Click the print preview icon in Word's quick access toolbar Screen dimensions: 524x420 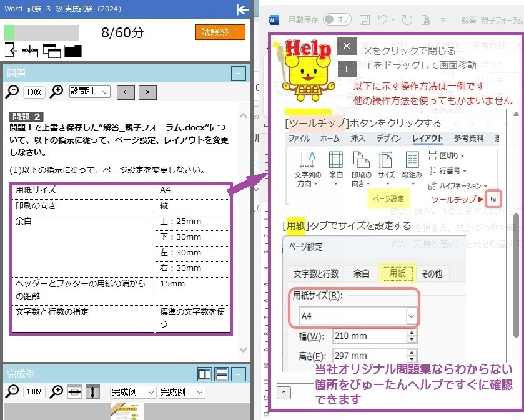coord(425,20)
